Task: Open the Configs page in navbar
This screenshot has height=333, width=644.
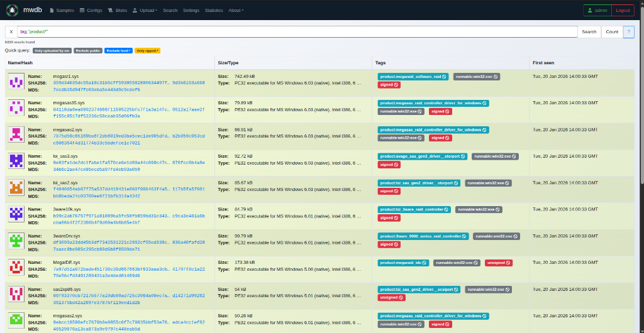Action: coord(92,11)
